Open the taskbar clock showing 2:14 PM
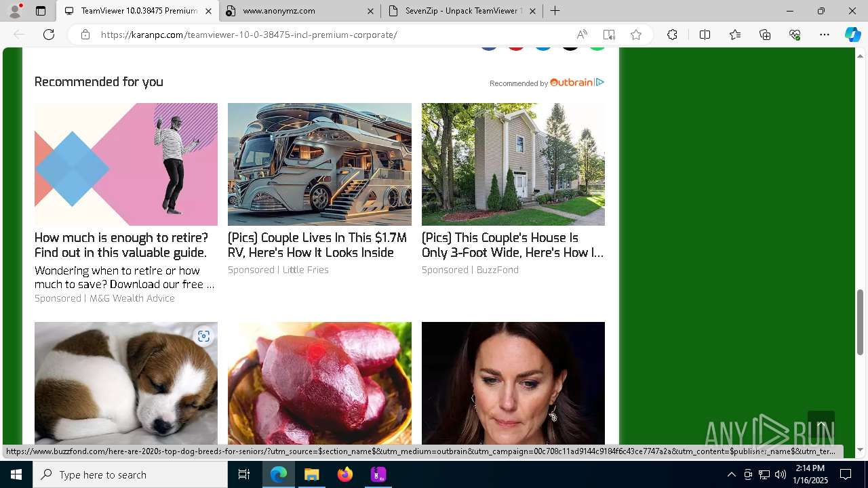The height and width of the screenshot is (488, 868). [810, 474]
